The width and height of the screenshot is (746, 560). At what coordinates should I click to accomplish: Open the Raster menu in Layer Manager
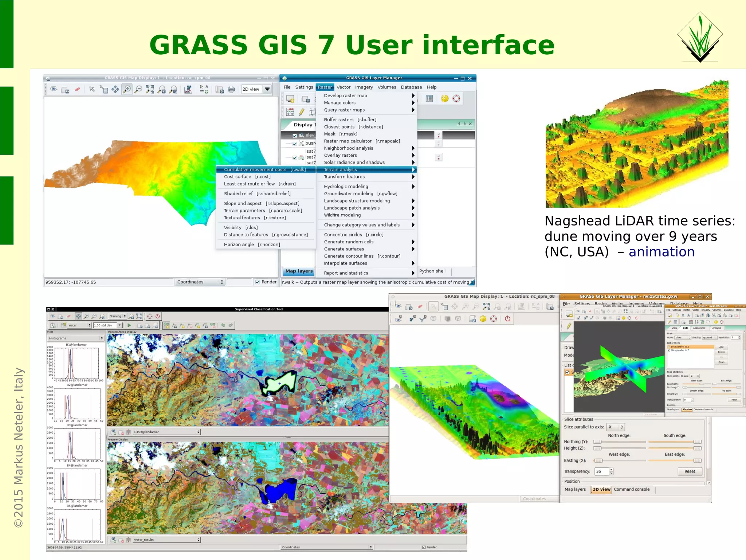(325, 87)
